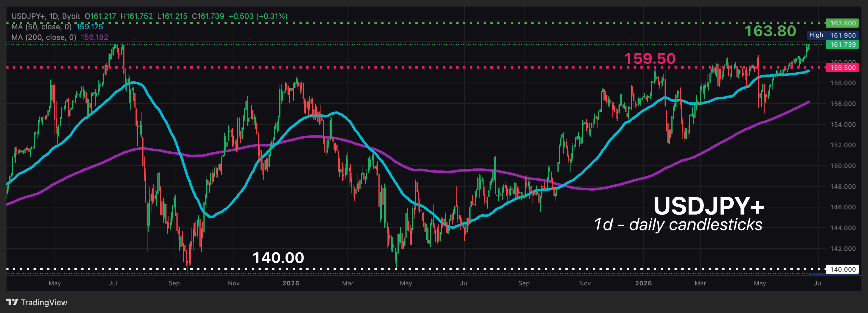
Task: Click the 146.000 price scale value
Action: [843, 207]
